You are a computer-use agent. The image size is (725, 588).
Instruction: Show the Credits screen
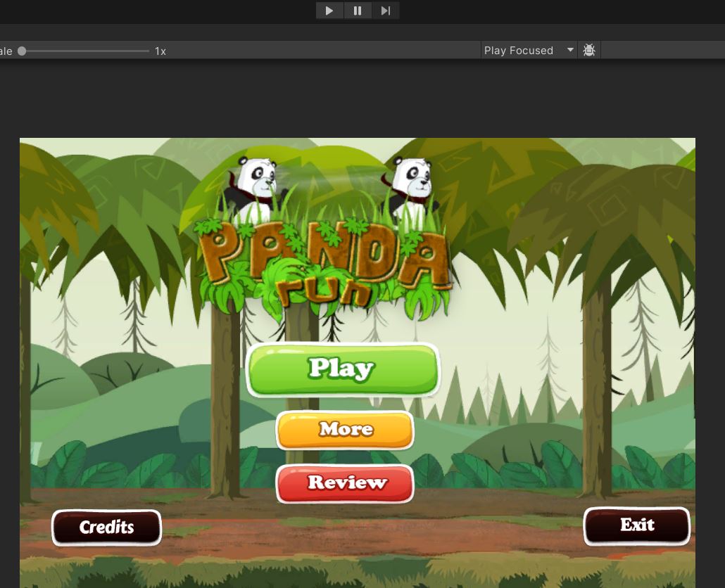click(106, 527)
